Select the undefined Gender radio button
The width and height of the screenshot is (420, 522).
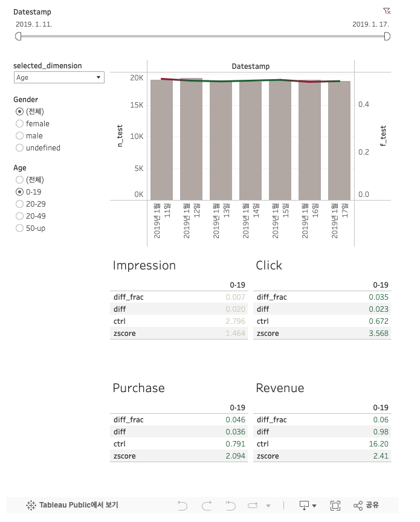[x=20, y=147]
